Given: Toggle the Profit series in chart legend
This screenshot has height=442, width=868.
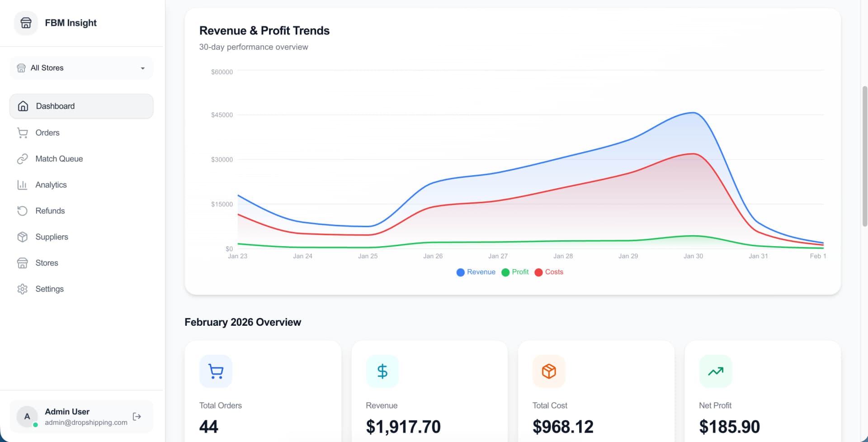Looking at the screenshot, I should pos(515,272).
